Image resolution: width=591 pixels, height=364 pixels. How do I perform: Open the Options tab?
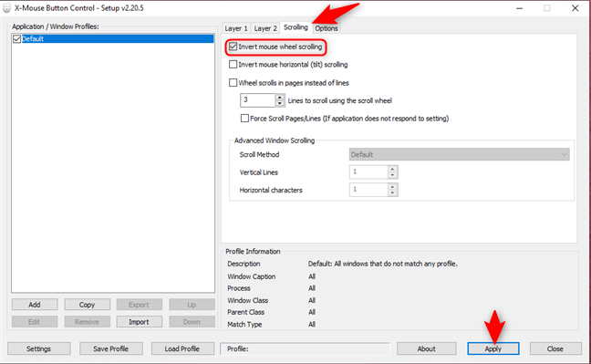pos(327,28)
